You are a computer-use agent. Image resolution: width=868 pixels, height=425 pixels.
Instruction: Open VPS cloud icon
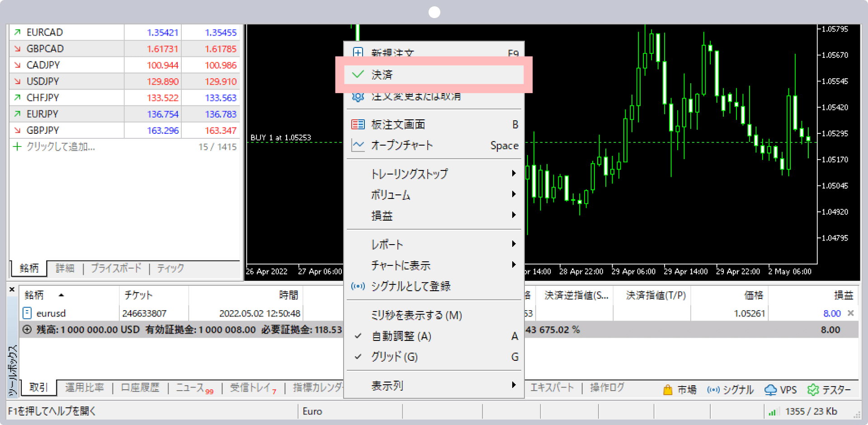pos(770,390)
